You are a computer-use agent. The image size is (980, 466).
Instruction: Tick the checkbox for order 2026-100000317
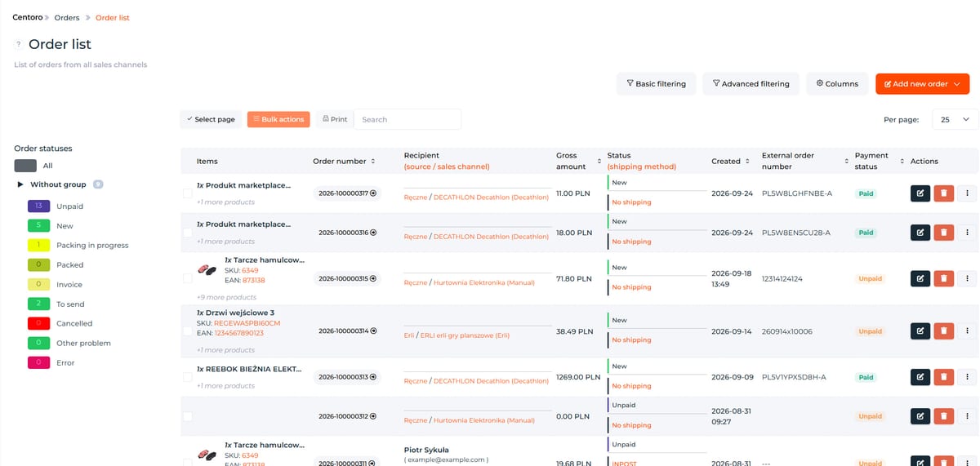pyautogui.click(x=187, y=193)
